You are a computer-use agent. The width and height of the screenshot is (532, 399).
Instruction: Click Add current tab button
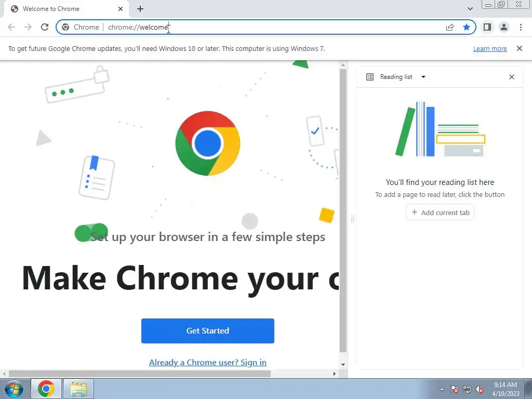pos(440,212)
